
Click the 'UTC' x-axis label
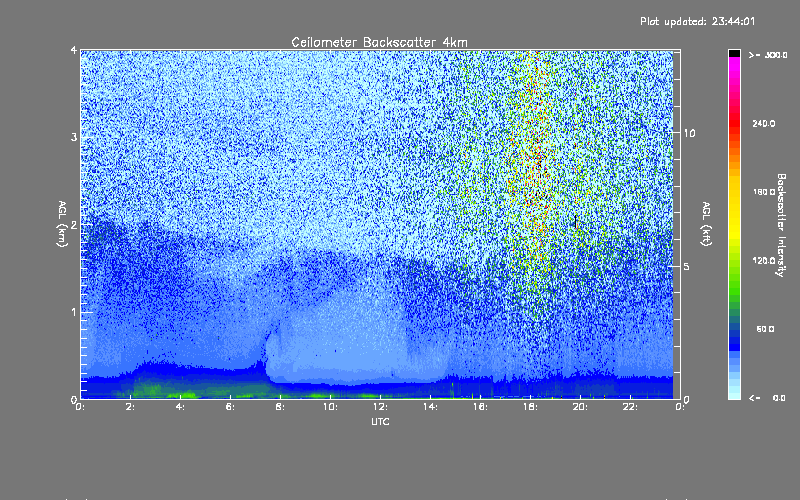pyautogui.click(x=380, y=421)
